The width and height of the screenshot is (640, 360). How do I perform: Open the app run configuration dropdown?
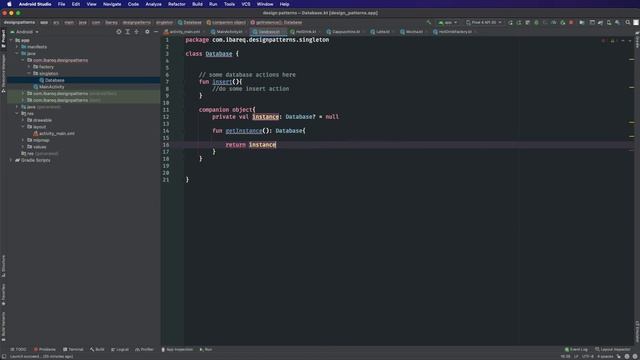(447, 22)
